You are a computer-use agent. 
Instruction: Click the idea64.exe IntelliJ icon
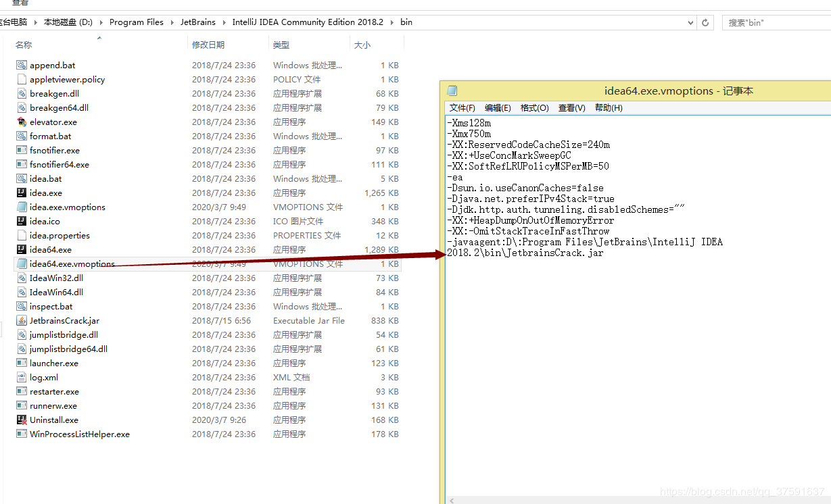[x=22, y=250]
